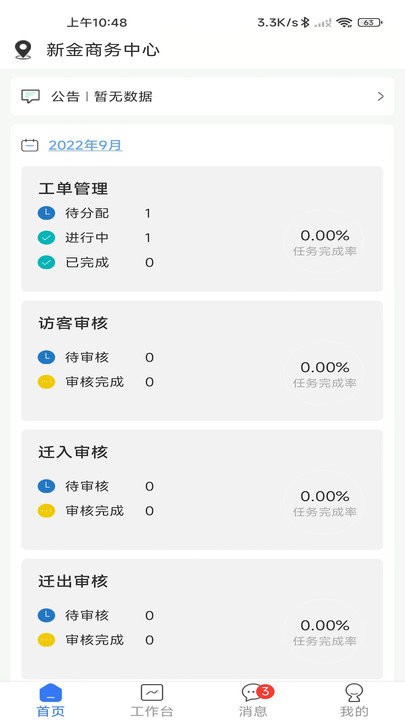Expand the announcement row chevron arrow
This screenshot has height=720, width=405.
tap(381, 96)
